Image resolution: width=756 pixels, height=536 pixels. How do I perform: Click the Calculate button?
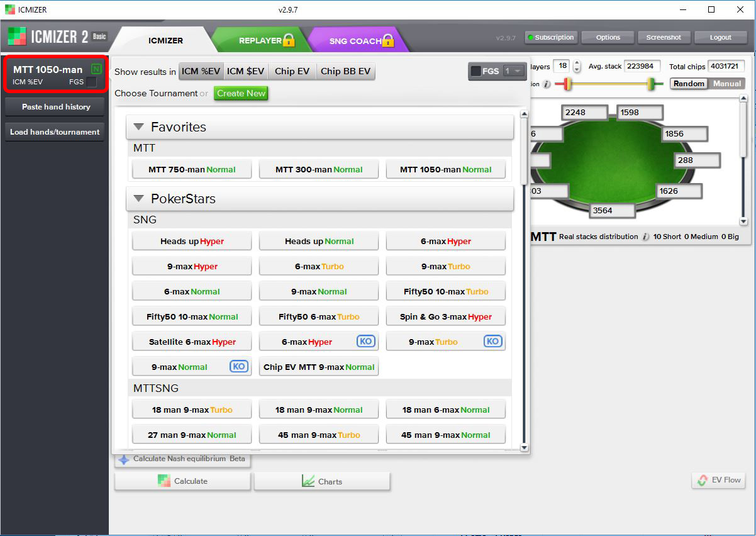coord(182,481)
